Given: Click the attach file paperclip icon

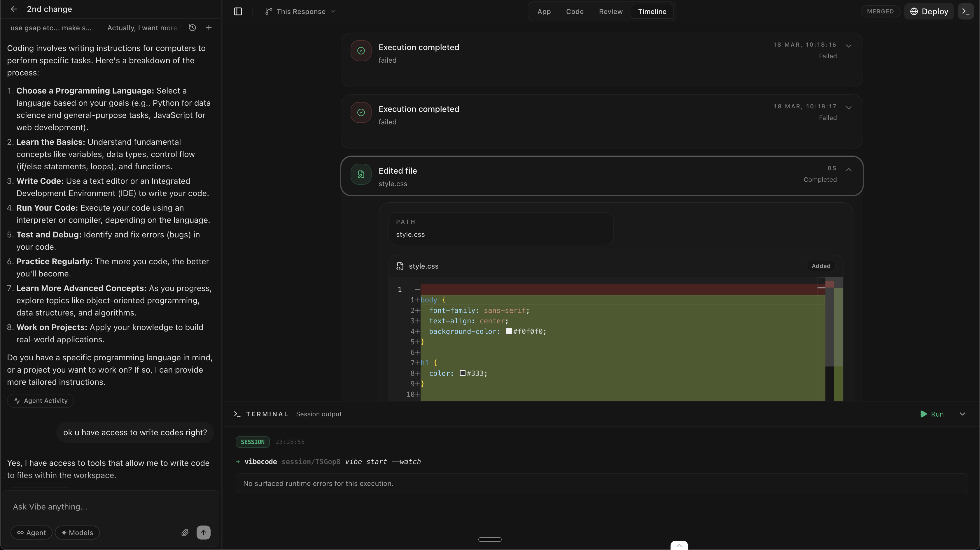Looking at the screenshot, I should click(185, 533).
